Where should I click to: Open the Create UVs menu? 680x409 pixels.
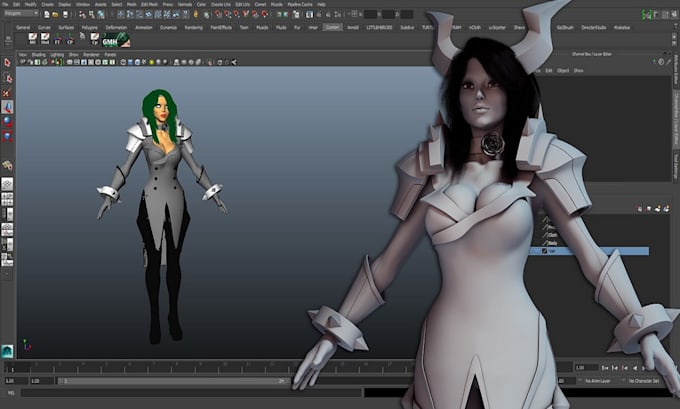coord(220,4)
